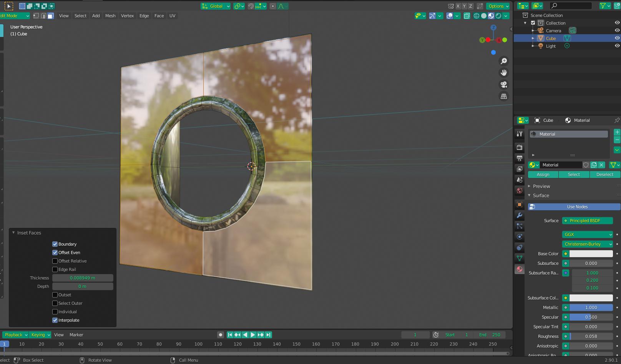Click the Thickness value field
This screenshot has height=364, width=621.
[83, 278]
